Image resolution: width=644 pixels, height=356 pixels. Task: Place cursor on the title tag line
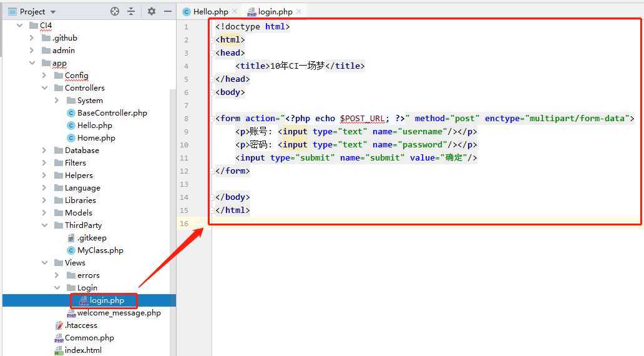300,66
